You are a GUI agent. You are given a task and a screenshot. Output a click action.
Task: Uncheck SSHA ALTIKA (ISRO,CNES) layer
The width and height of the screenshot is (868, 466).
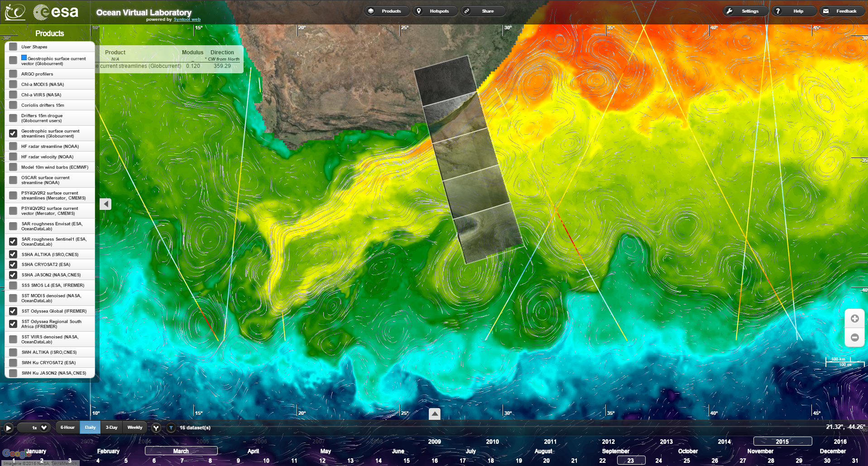(13, 254)
